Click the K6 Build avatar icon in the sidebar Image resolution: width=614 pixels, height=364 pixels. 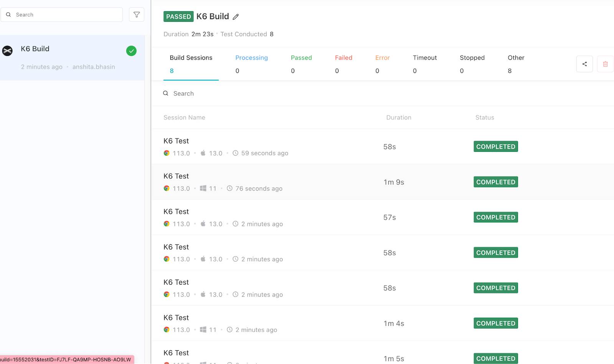(7, 51)
